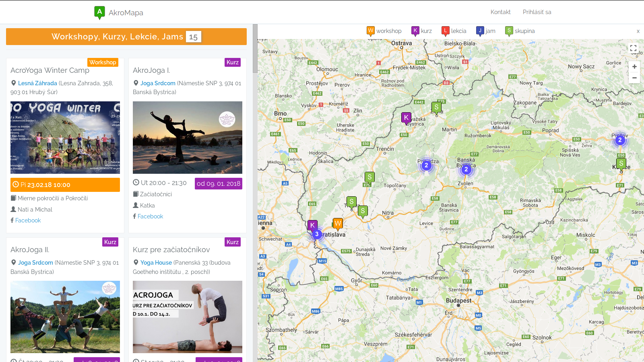Zoom in on the map

(x=634, y=67)
